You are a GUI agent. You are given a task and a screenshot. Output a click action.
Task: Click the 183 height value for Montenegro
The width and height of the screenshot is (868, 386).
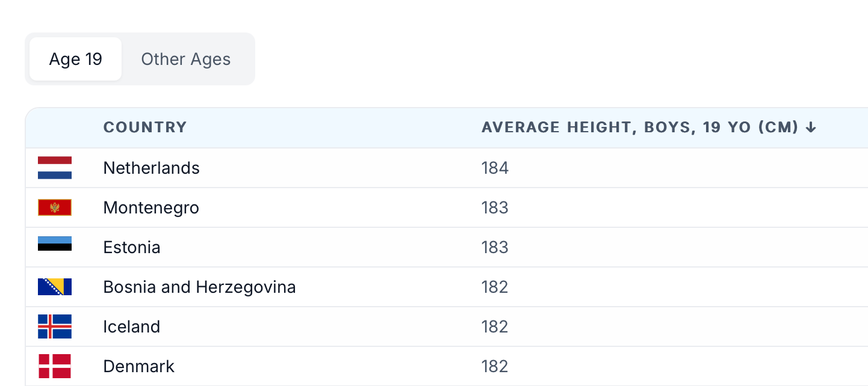pyautogui.click(x=495, y=207)
